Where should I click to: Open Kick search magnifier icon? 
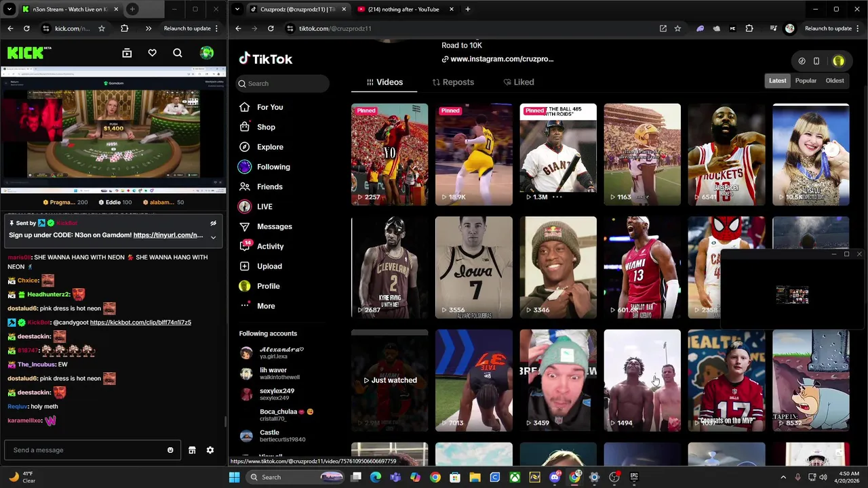[178, 53]
